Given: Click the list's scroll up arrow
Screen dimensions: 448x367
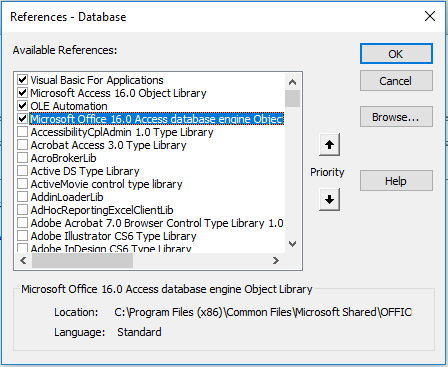Looking at the screenshot, I should pos(292,82).
